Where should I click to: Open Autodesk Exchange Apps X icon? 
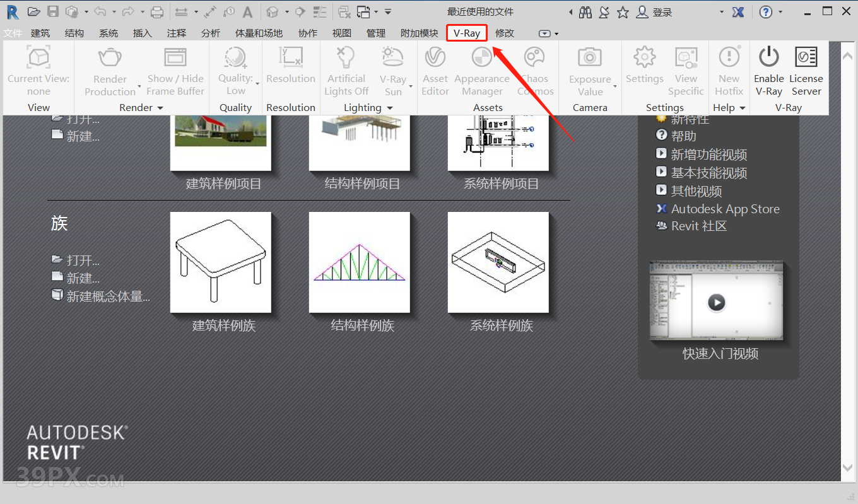tap(738, 12)
